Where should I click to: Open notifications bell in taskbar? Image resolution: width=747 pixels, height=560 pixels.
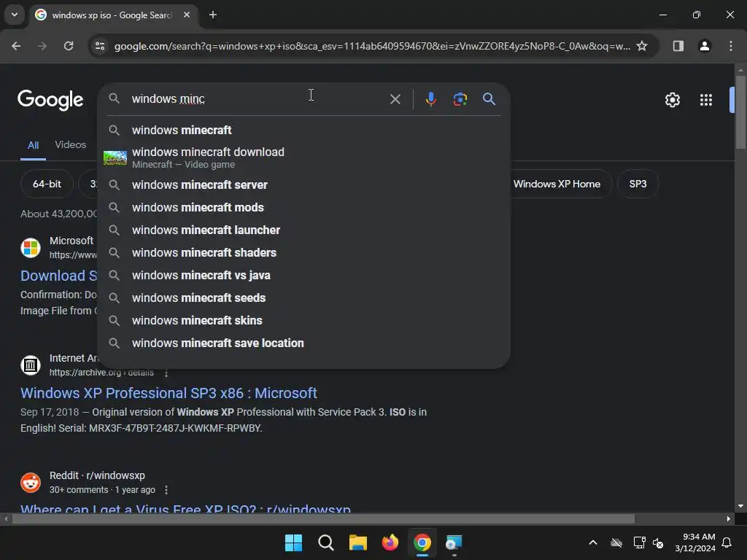click(727, 542)
